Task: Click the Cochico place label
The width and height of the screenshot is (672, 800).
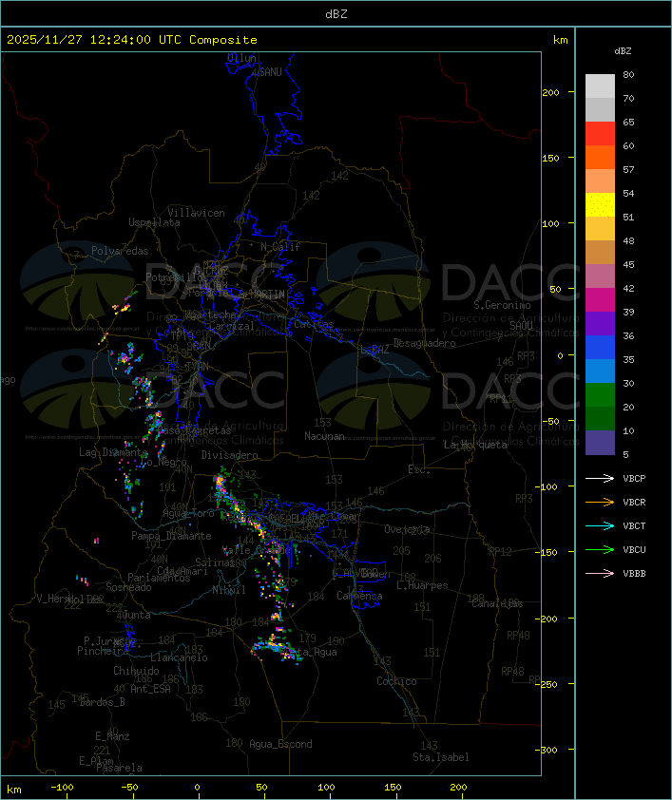Action: [396, 681]
